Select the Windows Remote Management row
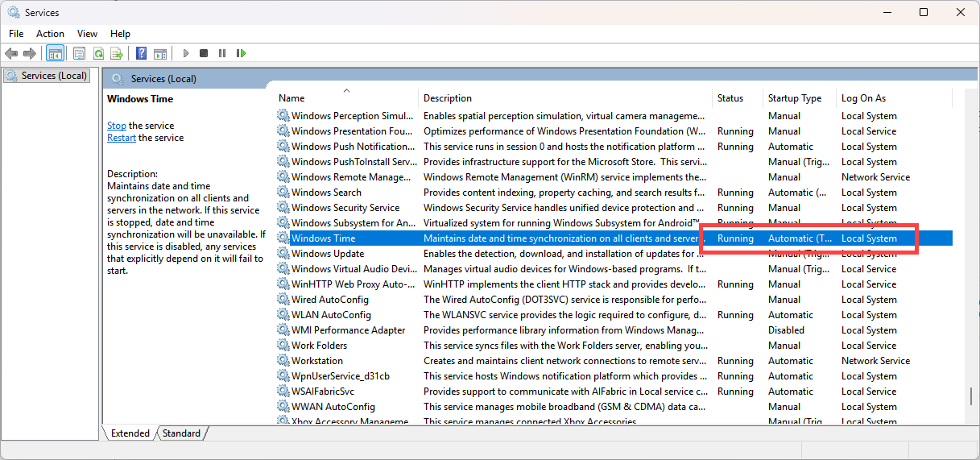 tap(614, 177)
